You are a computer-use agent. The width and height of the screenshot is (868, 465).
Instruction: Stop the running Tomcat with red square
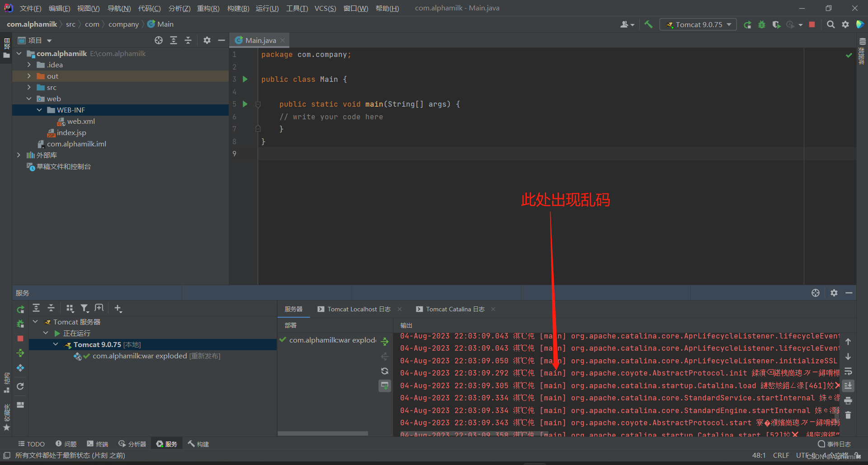(x=812, y=24)
